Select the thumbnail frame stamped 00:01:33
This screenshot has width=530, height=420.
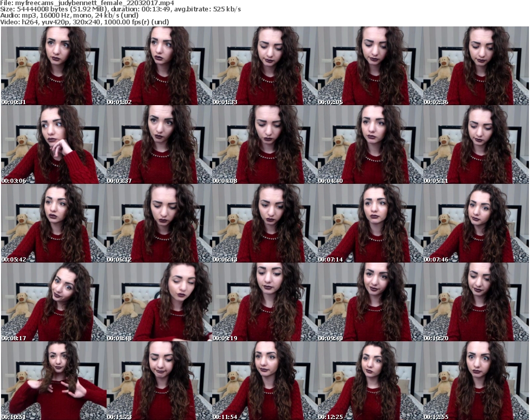pos(264,66)
